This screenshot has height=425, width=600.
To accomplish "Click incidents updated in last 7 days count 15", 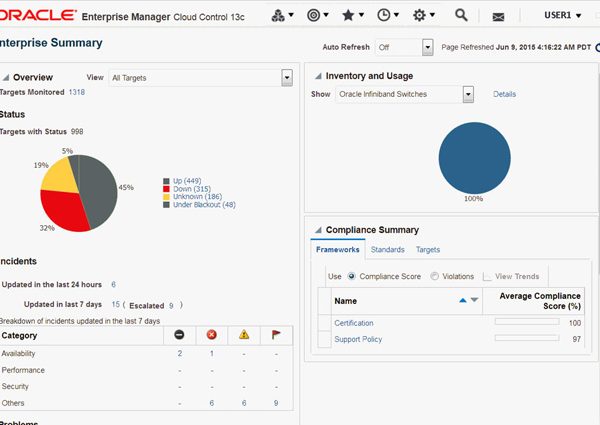I will [116, 305].
